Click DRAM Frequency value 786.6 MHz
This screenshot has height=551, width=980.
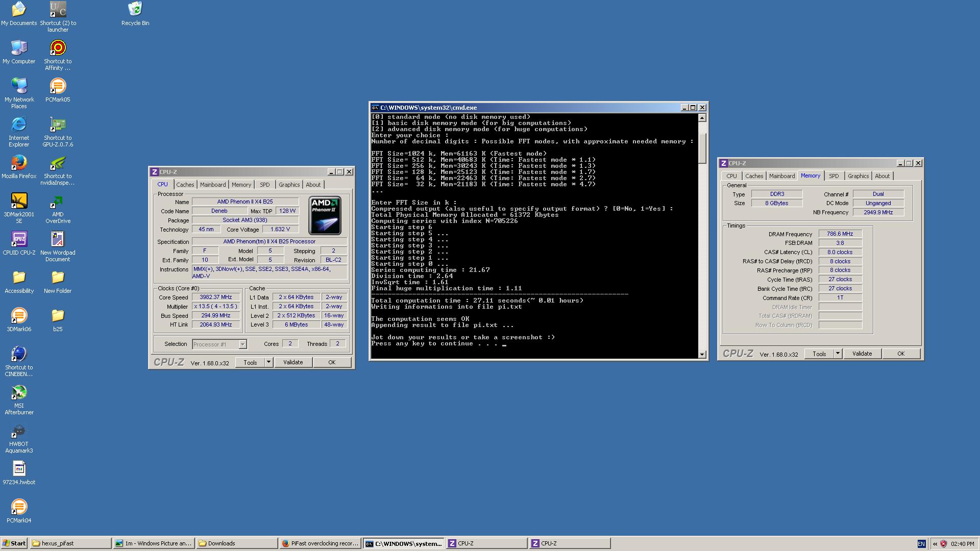[840, 234]
